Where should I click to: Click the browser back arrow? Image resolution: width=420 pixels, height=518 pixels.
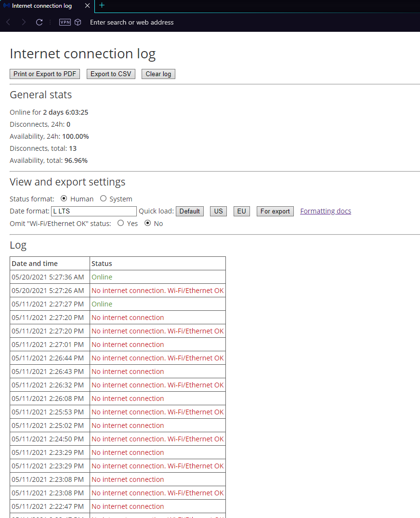8,22
